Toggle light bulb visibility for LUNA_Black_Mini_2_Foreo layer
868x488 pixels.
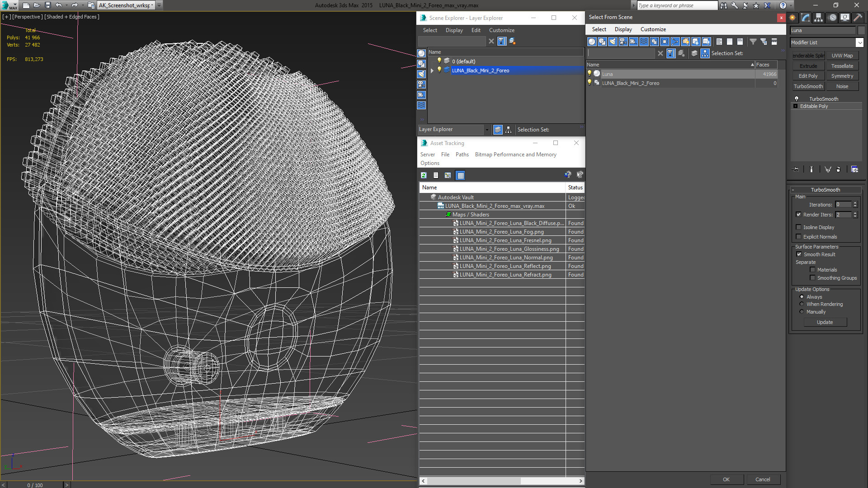pos(439,70)
